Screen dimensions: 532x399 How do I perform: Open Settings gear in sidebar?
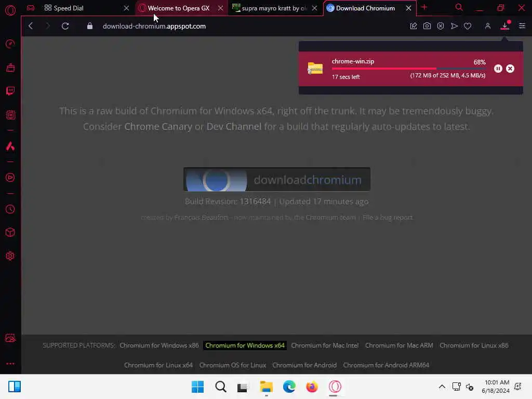click(x=10, y=256)
